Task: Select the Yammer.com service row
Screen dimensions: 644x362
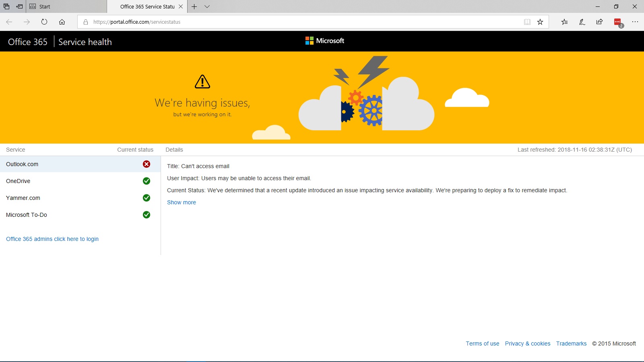Action: point(80,198)
